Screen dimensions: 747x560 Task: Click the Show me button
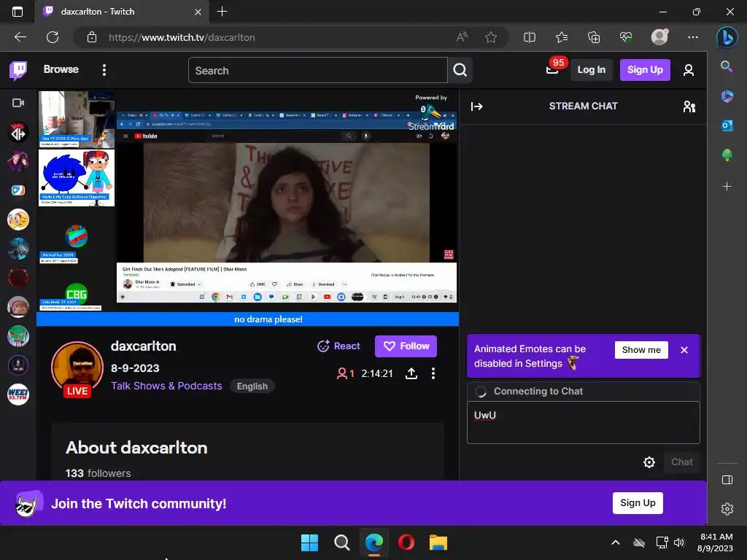(641, 350)
